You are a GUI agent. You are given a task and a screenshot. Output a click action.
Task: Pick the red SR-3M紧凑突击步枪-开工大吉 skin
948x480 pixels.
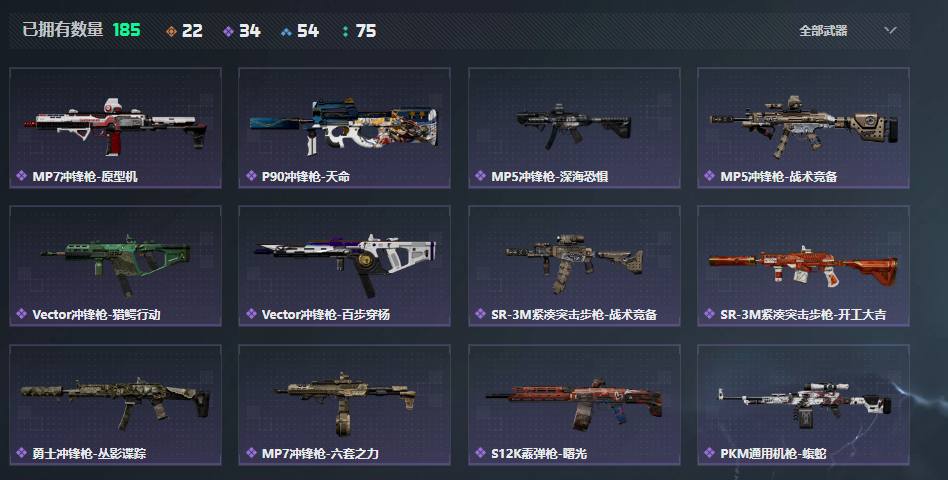pos(804,266)
